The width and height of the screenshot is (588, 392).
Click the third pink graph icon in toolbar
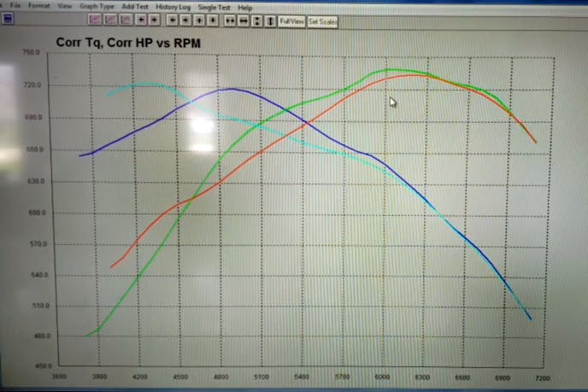click(x=126, y=20)
